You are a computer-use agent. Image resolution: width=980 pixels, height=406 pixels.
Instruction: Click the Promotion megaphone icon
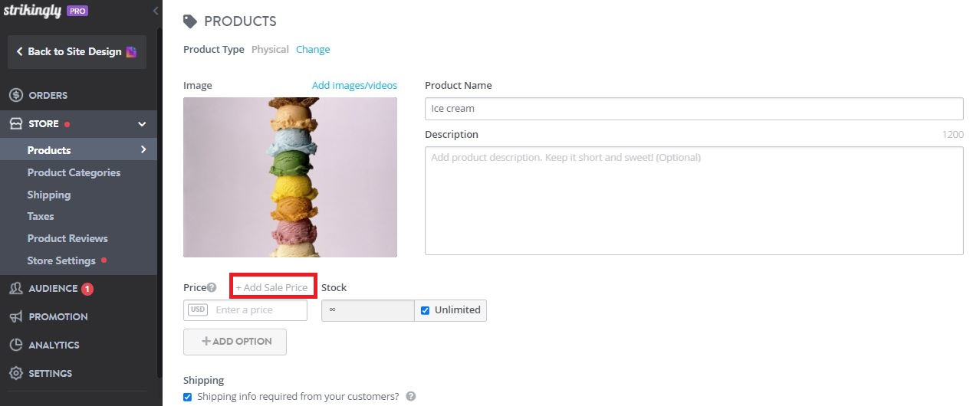(15, 316)
